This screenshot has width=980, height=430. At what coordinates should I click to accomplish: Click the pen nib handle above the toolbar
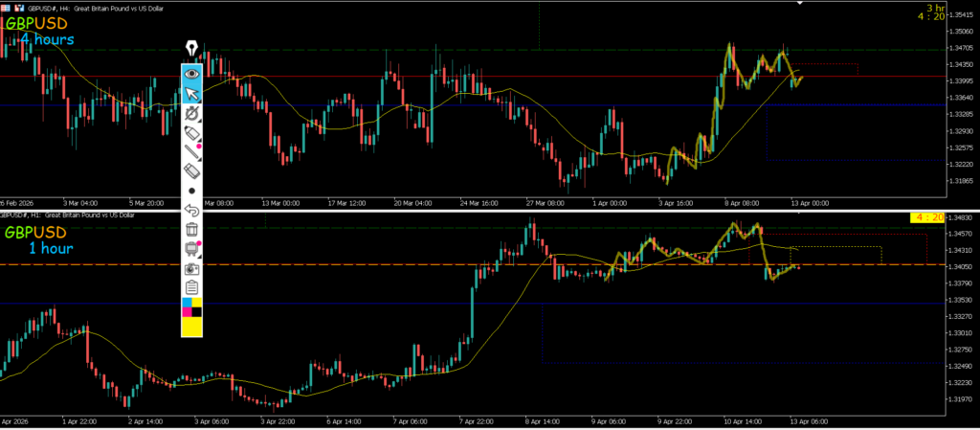[x=191, y=49]
